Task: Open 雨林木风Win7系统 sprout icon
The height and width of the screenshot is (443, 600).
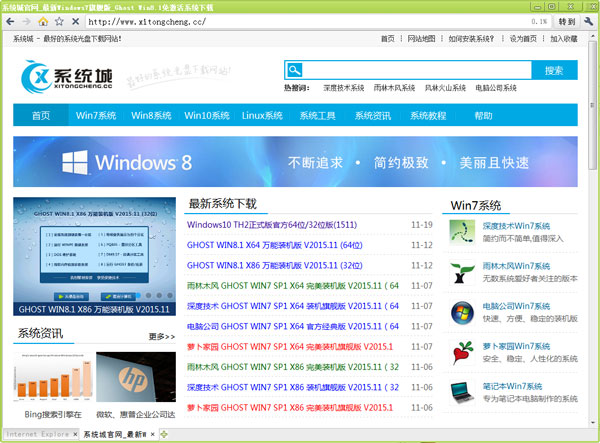Action: click(x=462, y=272)
